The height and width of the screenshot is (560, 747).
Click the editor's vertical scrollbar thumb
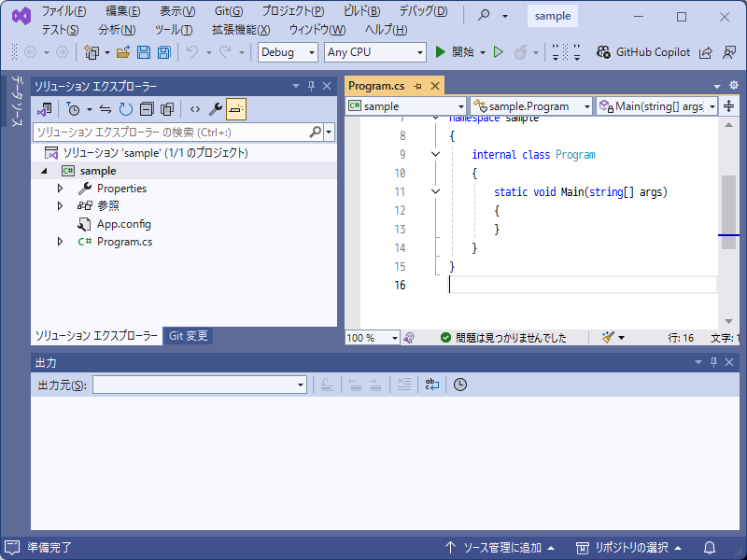pyautogui.click(x=728, y=201)
